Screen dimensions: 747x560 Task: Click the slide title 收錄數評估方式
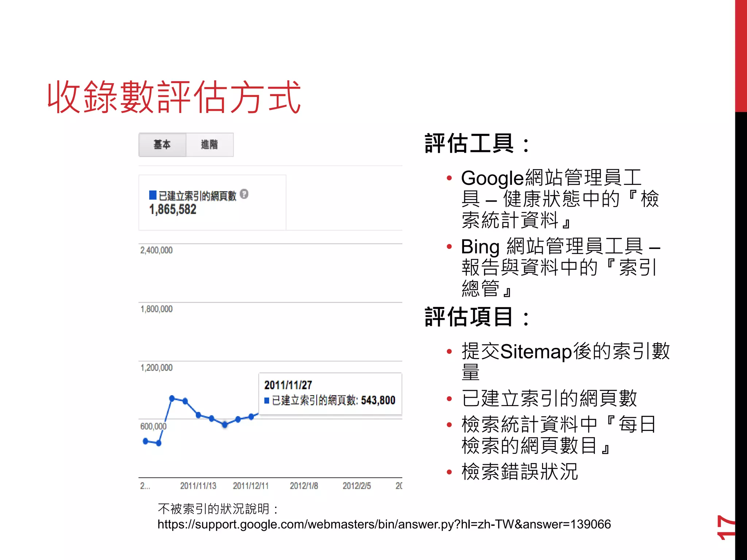click(x=174, y=97)
